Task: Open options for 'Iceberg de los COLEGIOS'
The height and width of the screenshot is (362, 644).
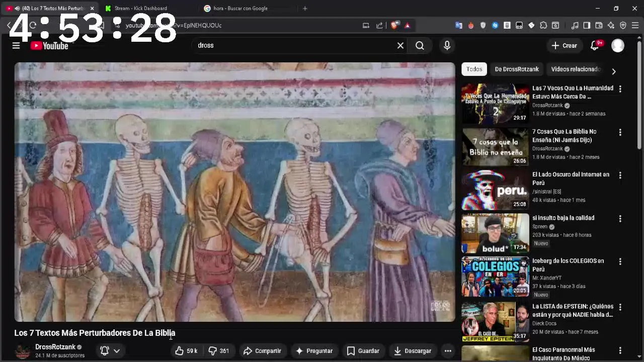Action: coord(620,262)
